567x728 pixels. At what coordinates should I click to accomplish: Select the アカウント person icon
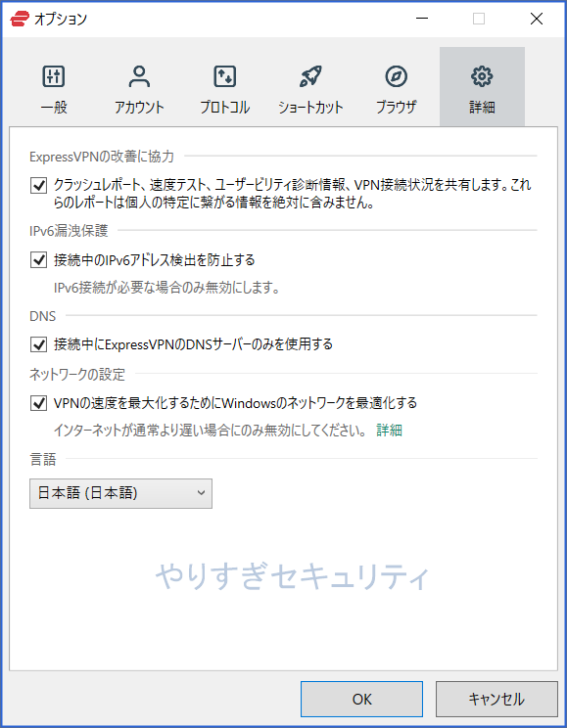[x=139, y=76]
